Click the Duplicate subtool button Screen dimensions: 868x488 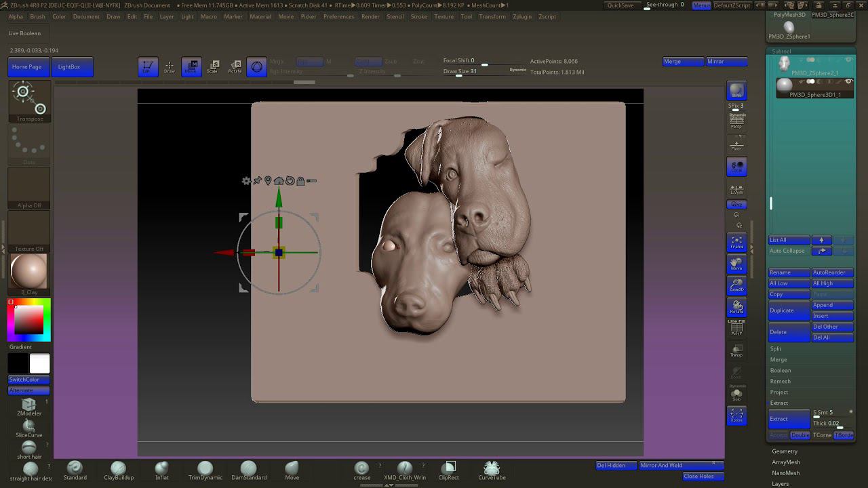788,310
